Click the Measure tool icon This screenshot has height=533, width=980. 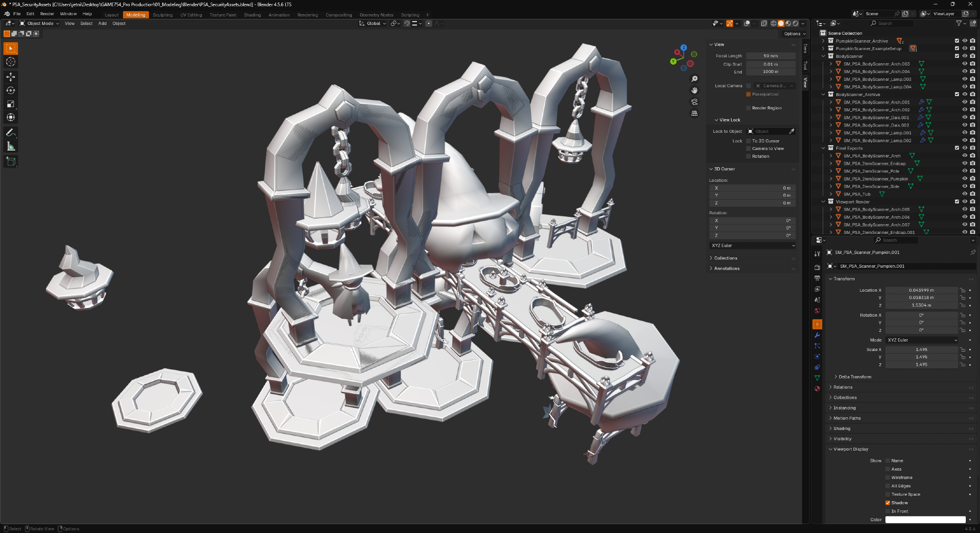pos(11,146)
